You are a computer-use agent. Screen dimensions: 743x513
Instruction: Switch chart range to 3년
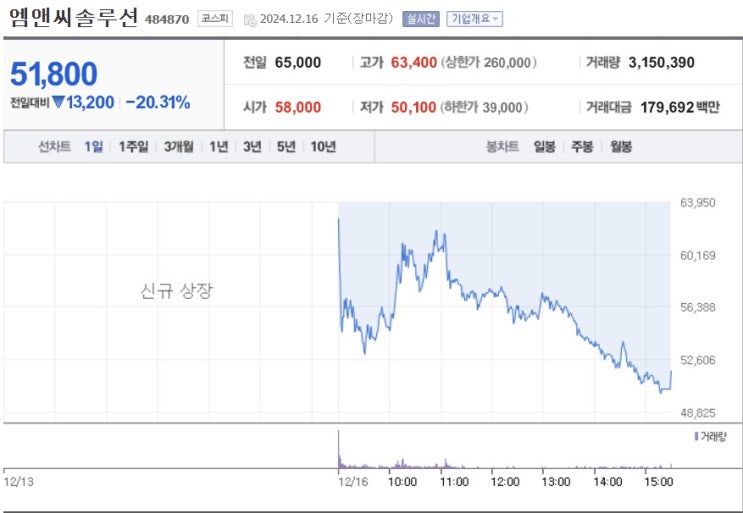252,147
